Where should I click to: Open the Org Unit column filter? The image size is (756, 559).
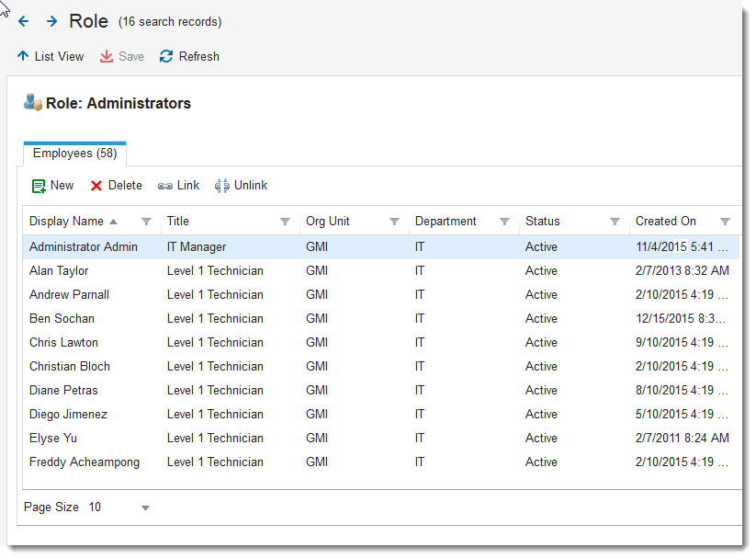tap(394, 222)
